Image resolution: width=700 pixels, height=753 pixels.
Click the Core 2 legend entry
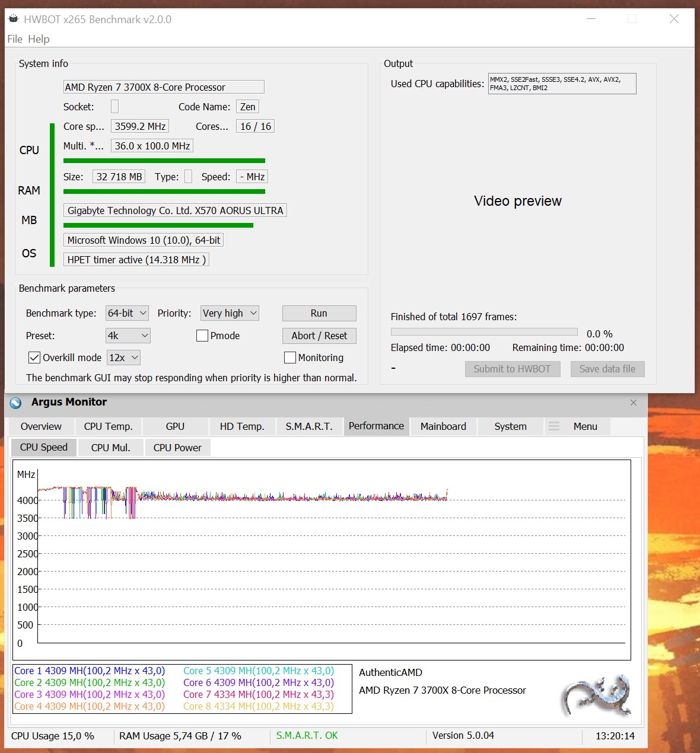90,682
